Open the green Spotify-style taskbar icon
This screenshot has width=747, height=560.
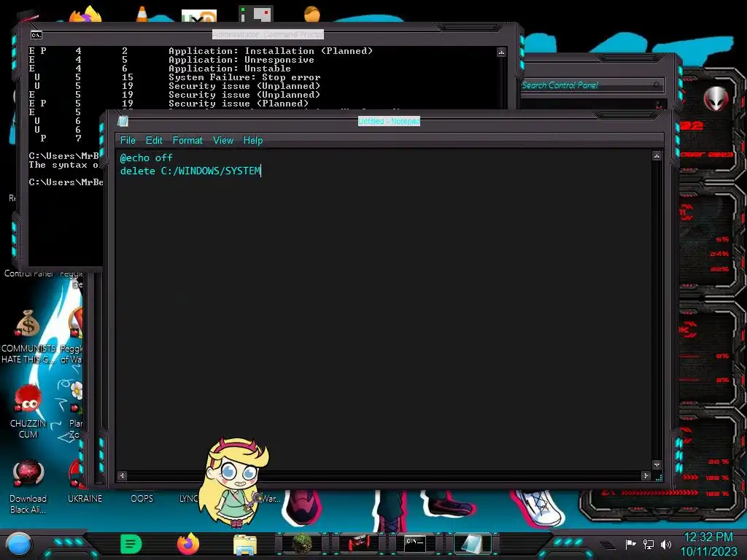click(x=131, y=544)
